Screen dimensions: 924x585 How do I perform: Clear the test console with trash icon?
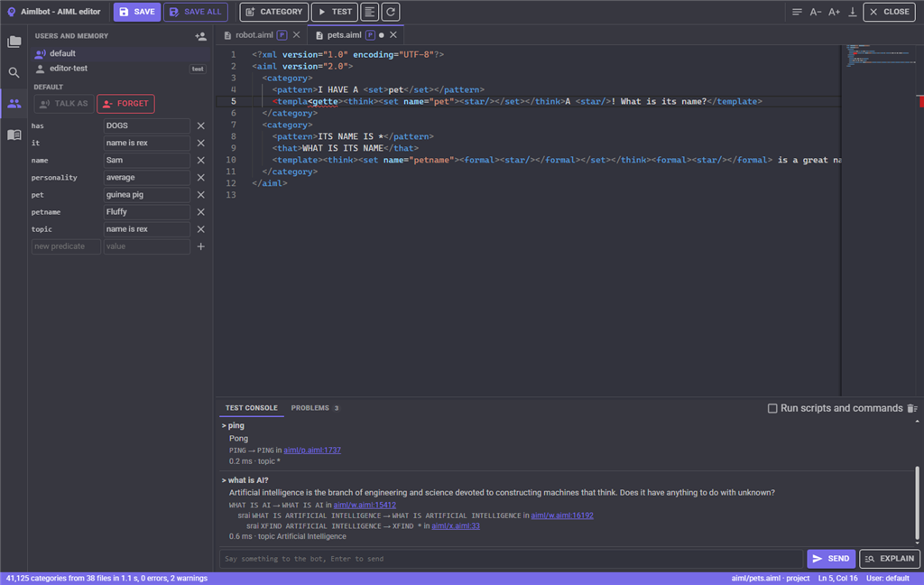coord(912,408)
